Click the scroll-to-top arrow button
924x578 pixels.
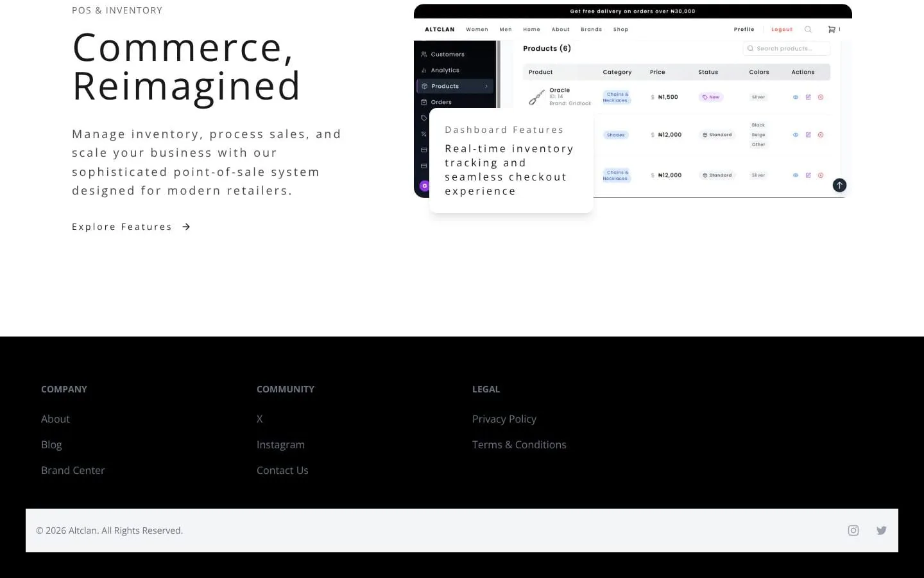coord(839,186)
